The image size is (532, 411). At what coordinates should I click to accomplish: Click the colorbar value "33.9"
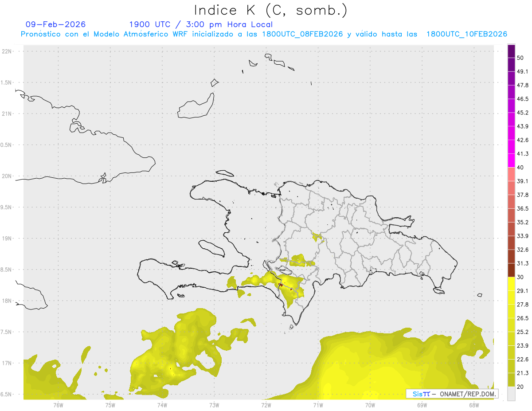[523, 236]
